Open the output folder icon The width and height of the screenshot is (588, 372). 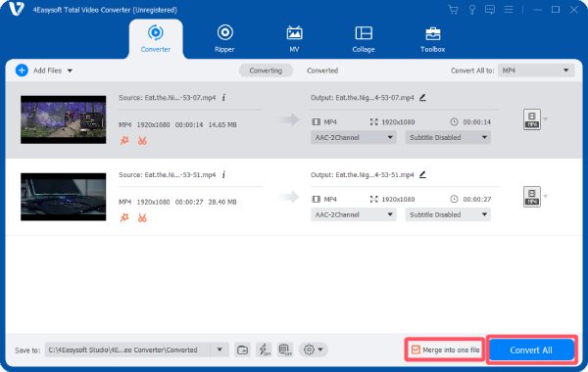pyautogui.click(x=243, y=349)
